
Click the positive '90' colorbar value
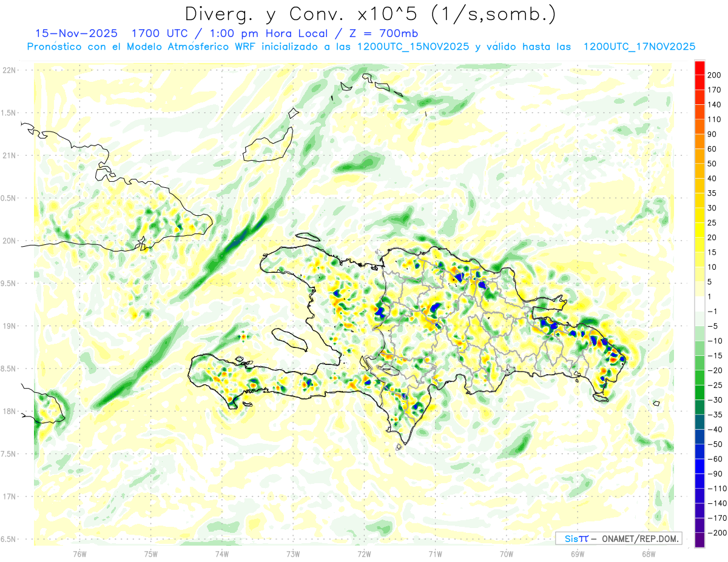713,134
